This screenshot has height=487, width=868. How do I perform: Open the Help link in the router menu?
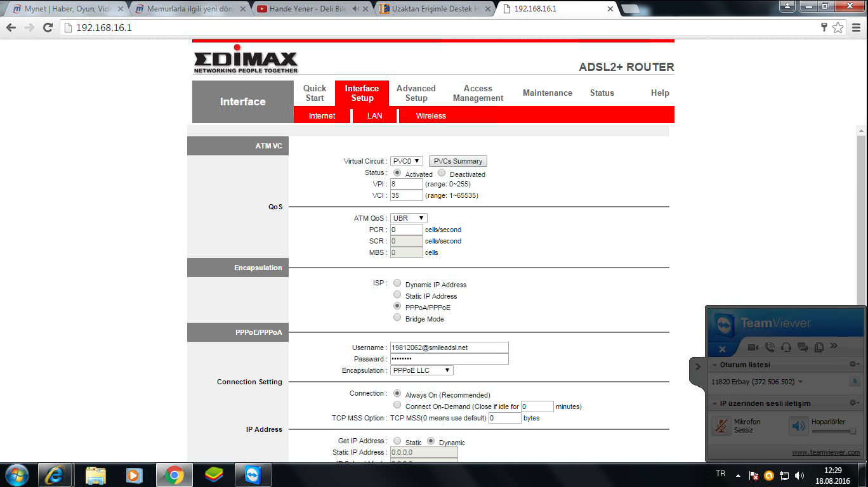[x=660, y=93]
